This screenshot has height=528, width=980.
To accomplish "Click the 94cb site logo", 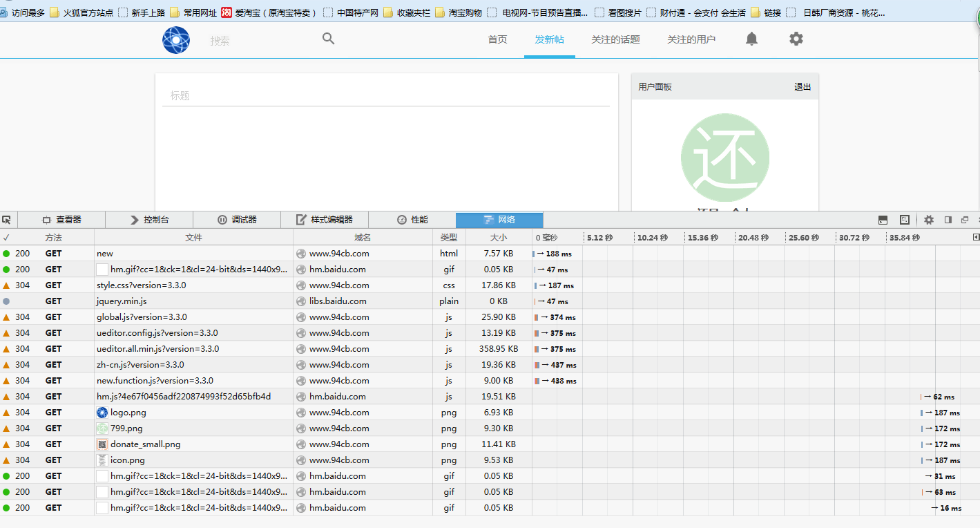I will pyautogui.click(x=176, y=40).
